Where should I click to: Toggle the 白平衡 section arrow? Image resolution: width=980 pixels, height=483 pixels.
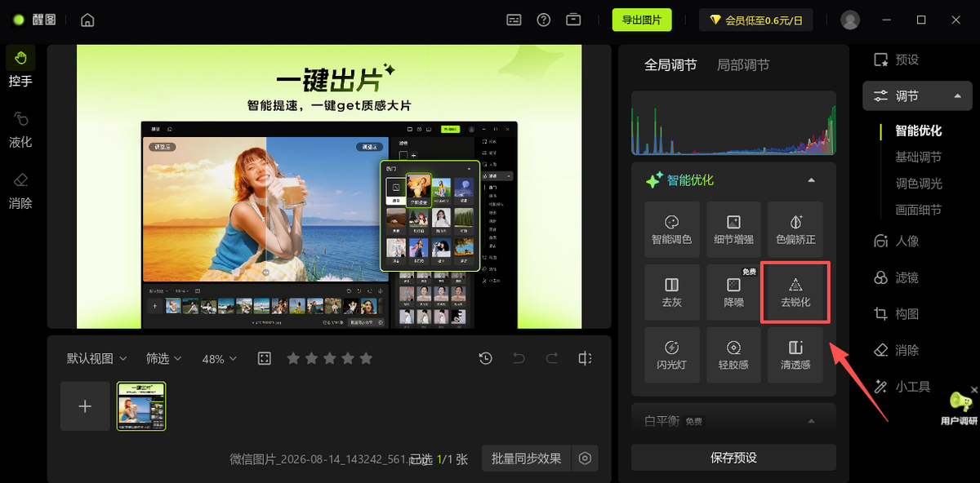[x=811, y=421]
